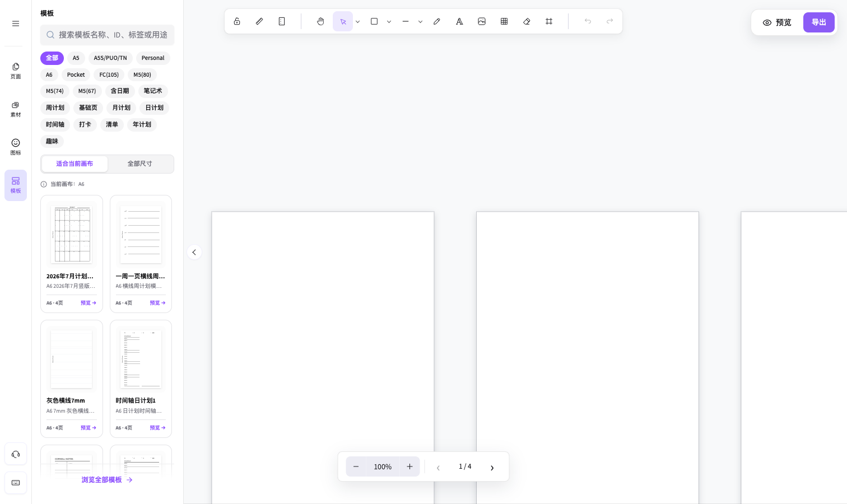
Task: Click the undo arrow
Action: point(588,21)
